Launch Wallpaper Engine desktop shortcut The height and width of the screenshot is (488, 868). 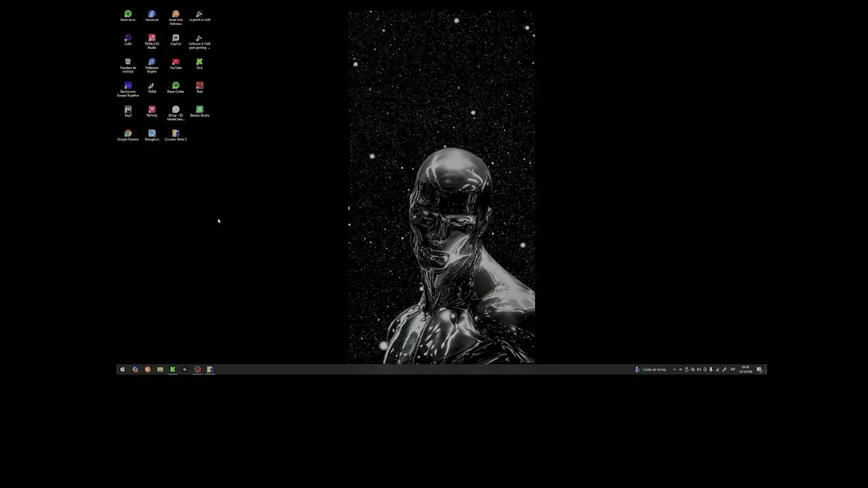(152, 65)
